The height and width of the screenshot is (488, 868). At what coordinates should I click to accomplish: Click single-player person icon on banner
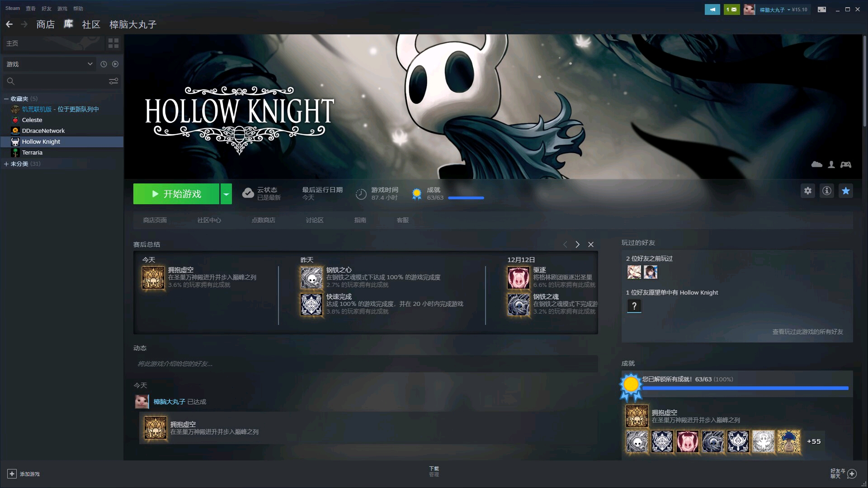click(831, 164)
